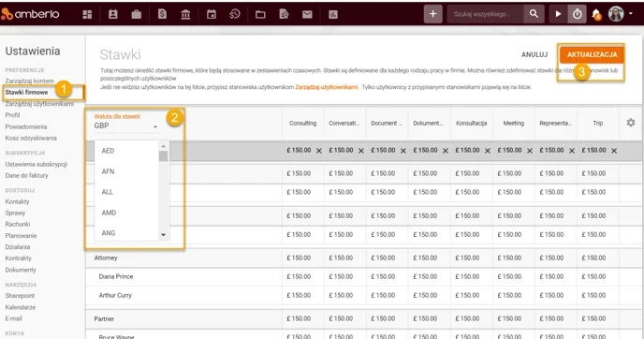Image resolution: width=644 pixels, height=339 pixels.
Task: Click currency list scroll-down arrow
Action: point(164,235)
